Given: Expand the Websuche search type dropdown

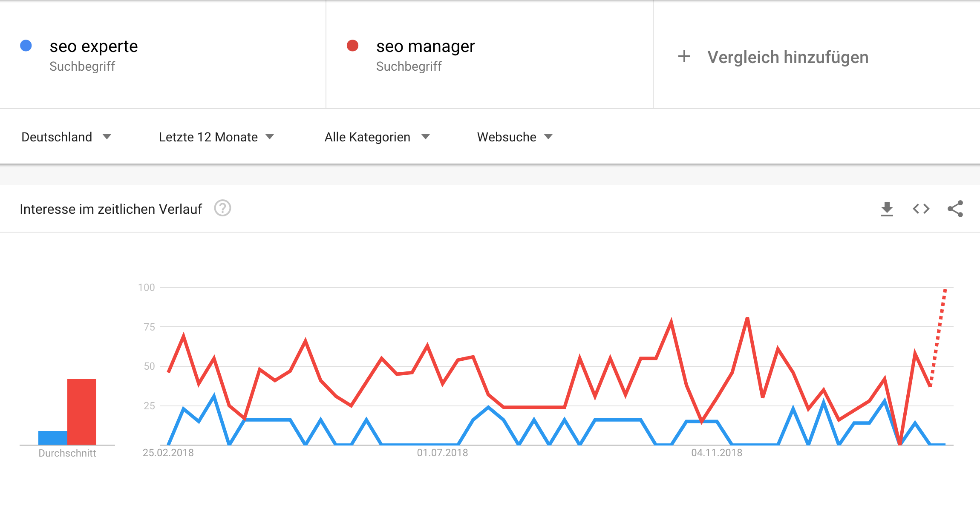Looking at the screenshot, I should click(x=515, y=137).
